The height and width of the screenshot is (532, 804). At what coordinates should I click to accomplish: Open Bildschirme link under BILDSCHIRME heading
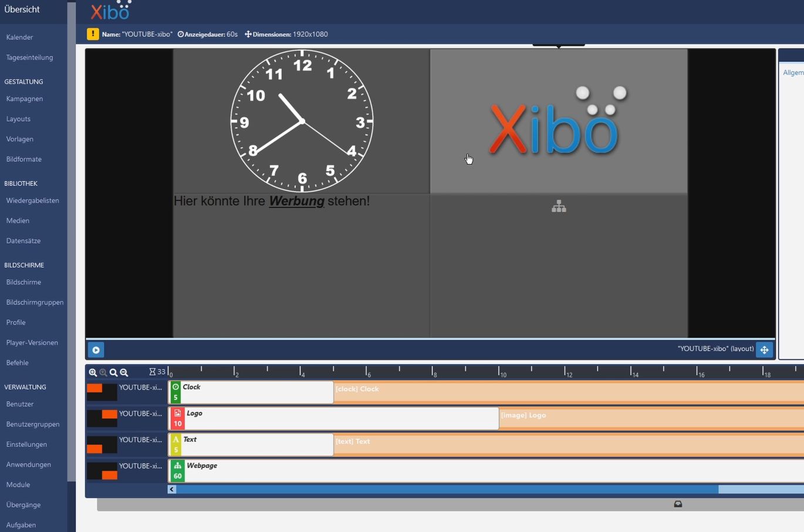(23, 282)
